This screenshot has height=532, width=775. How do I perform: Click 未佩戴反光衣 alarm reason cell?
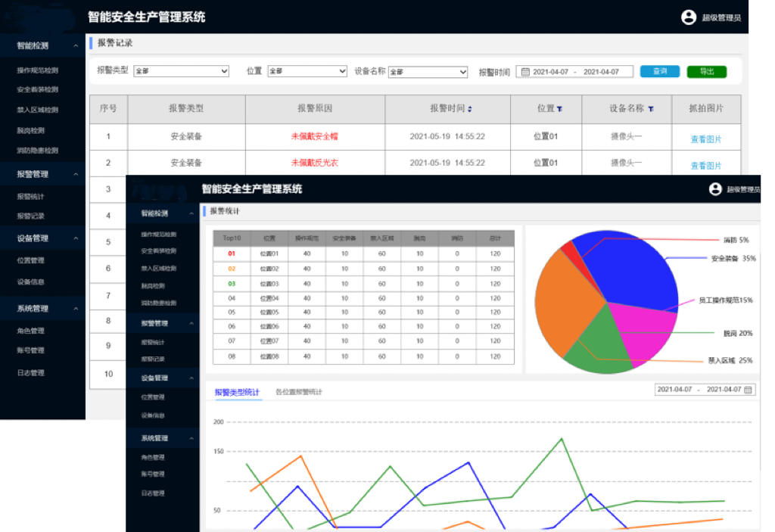point(315,163)
